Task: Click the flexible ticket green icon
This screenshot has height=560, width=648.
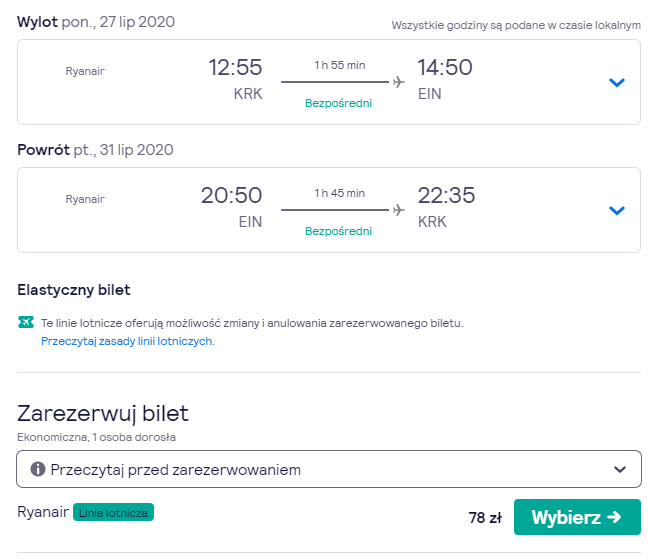Action: tap(26, 323)
